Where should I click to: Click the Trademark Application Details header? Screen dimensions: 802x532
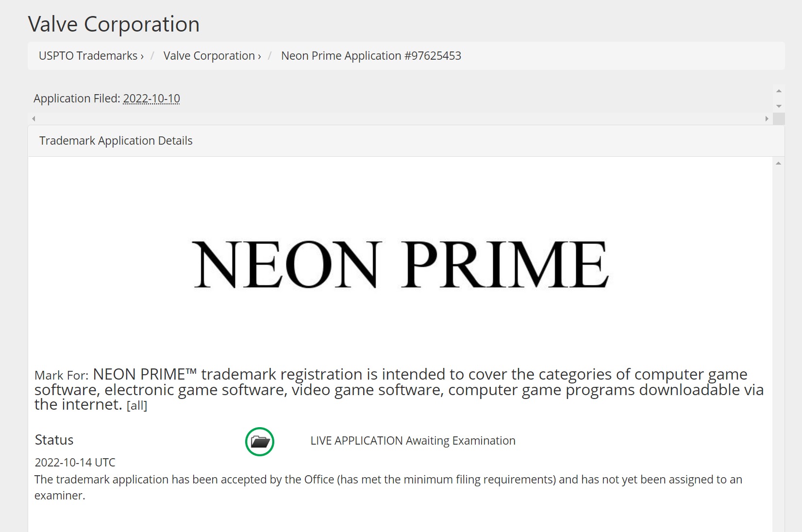click(116, 141)
